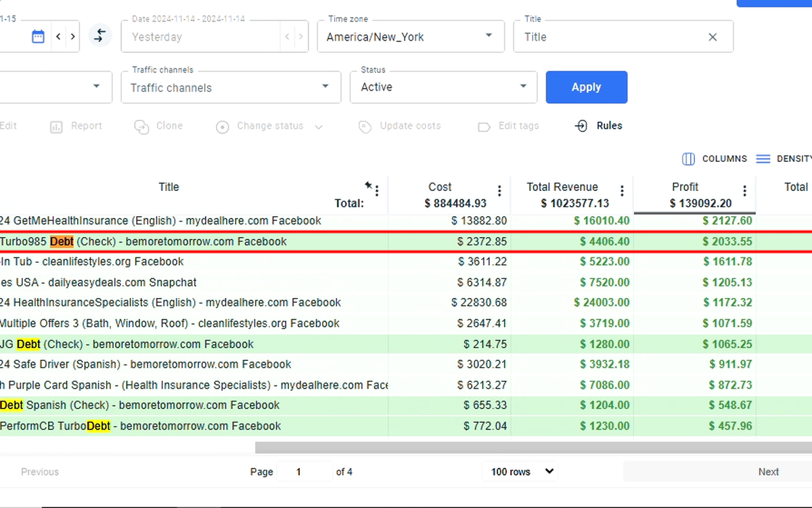The width and height of the screenshot is (812, 508).
Task: Select the Turbo985 Debt (Check) row
Action: [406, 242]
